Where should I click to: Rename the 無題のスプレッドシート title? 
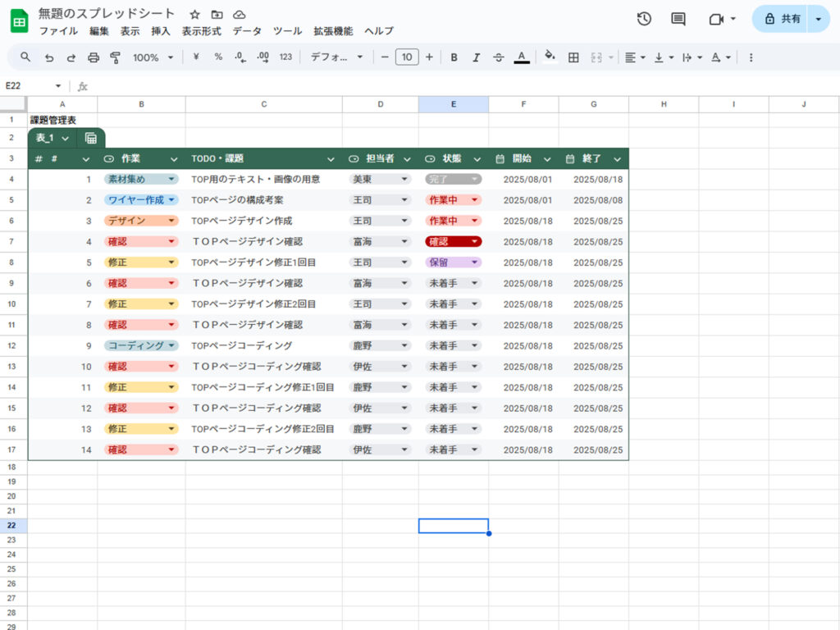click(106, 13)
